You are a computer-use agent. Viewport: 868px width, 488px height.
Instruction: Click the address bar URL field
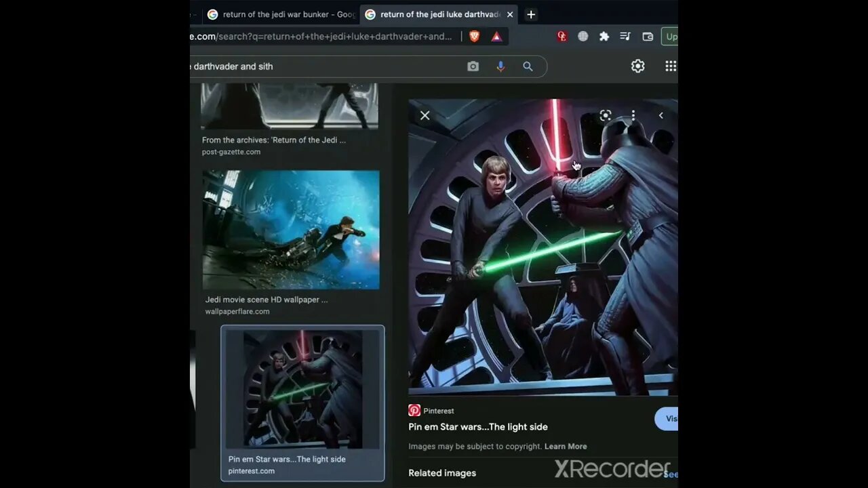click(x=322, y=37)
